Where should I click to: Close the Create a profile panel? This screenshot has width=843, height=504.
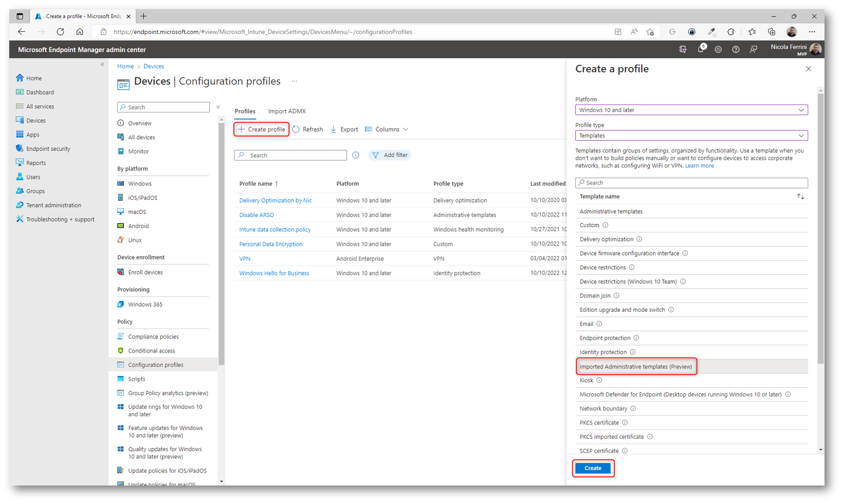click(x=808, y=69)
